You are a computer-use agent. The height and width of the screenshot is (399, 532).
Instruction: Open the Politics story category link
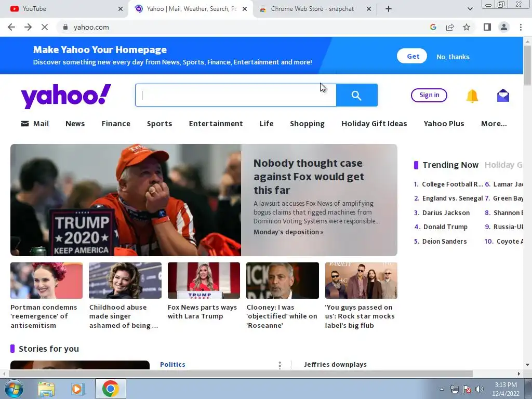coord(172,364)
